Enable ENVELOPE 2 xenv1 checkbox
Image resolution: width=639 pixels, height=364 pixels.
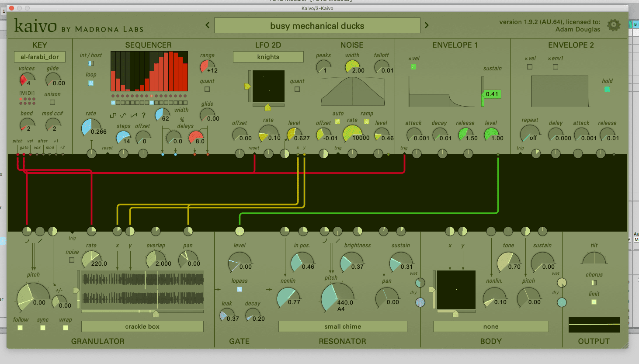pyautogui.click(x=556, y=67)
